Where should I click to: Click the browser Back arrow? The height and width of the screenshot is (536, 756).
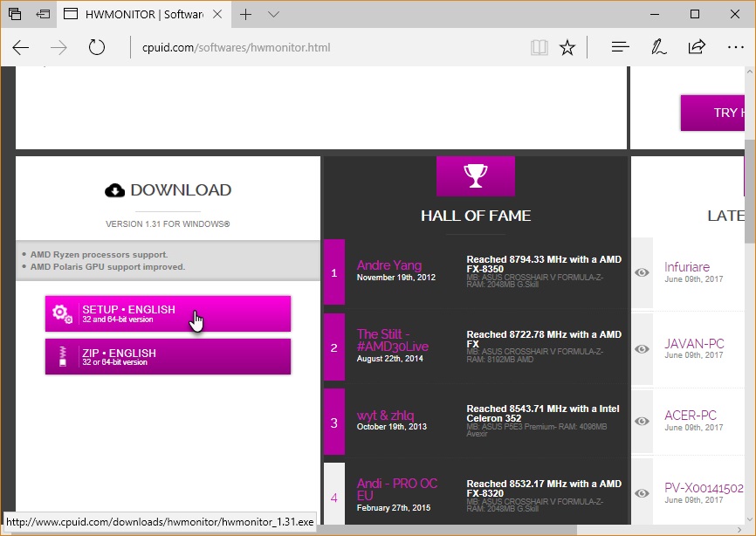tap(21, 48)
